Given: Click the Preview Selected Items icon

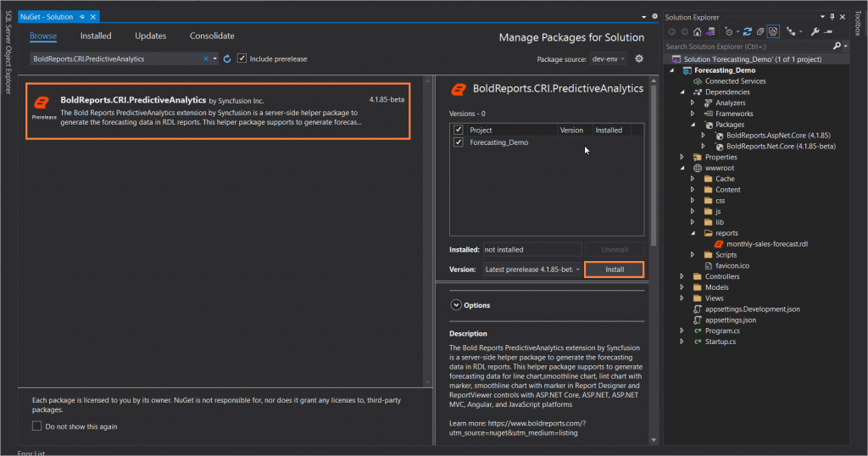Looking at the screenshot, I should (828, 32).
